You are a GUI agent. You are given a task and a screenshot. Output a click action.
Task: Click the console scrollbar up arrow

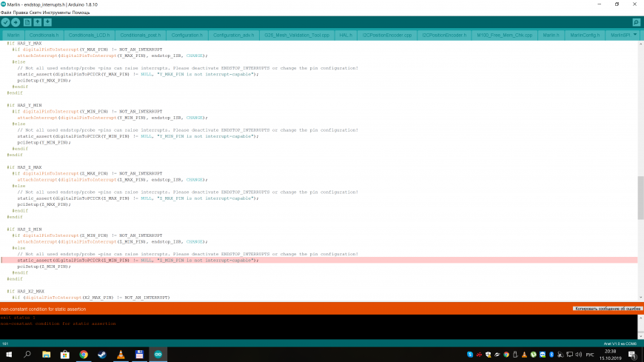coord(641,318)
